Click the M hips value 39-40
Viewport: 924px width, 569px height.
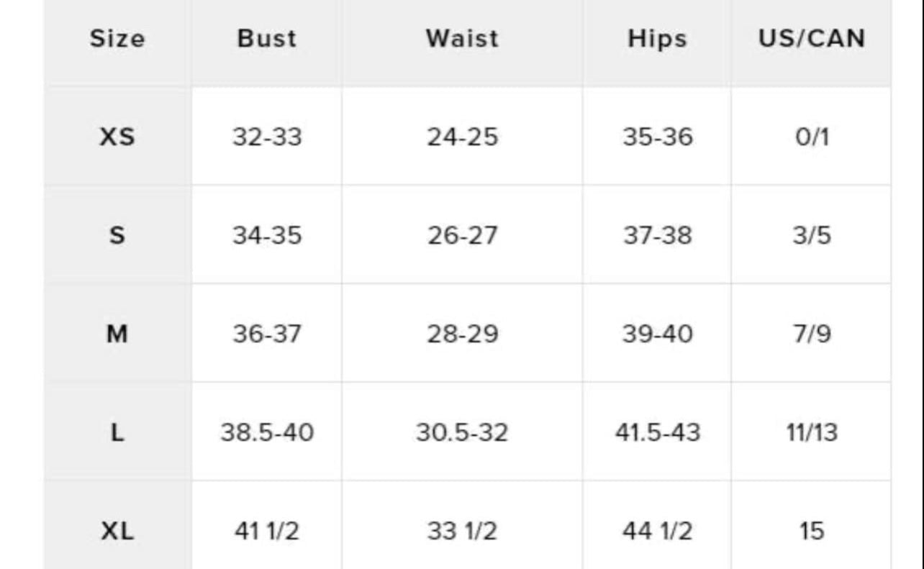coord(657,334)
